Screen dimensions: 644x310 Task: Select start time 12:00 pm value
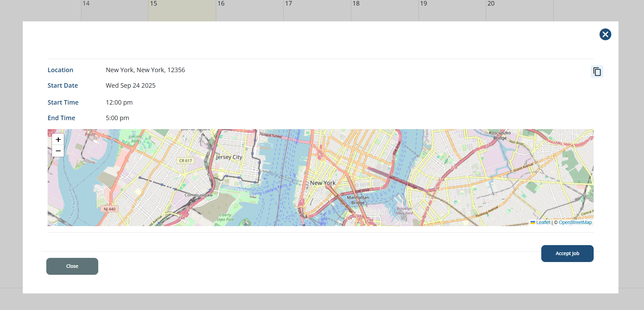coord(119,103)
